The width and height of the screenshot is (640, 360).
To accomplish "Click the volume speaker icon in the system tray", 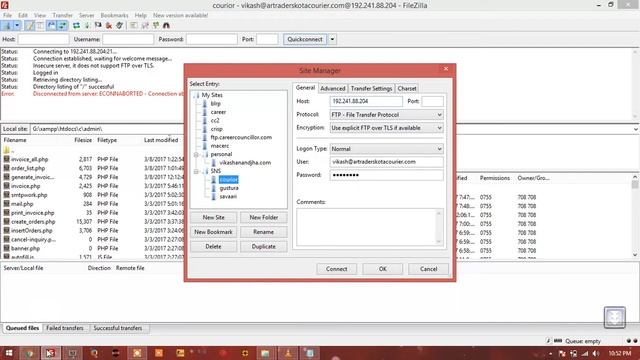I will 596,353.
